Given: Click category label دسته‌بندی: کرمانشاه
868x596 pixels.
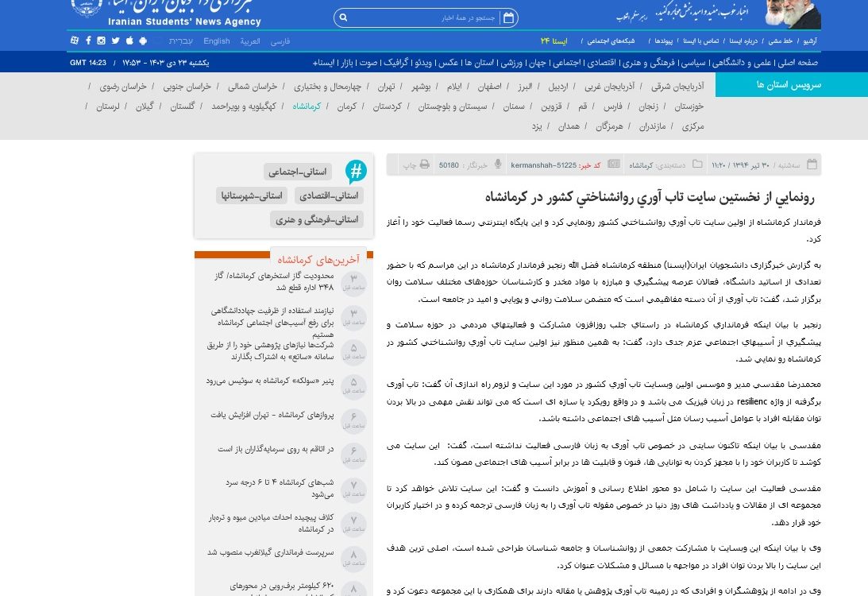Looking at the screenshot, I should click(657, 165).
